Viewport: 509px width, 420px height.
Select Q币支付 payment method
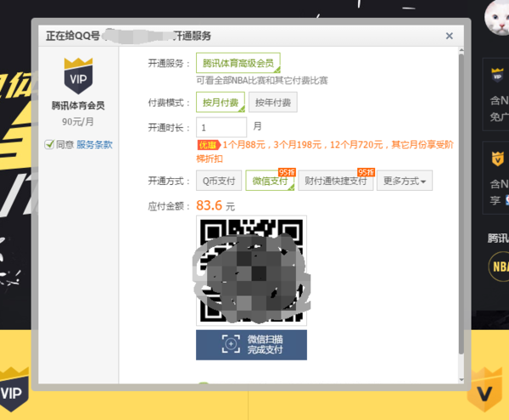point(219,181)
